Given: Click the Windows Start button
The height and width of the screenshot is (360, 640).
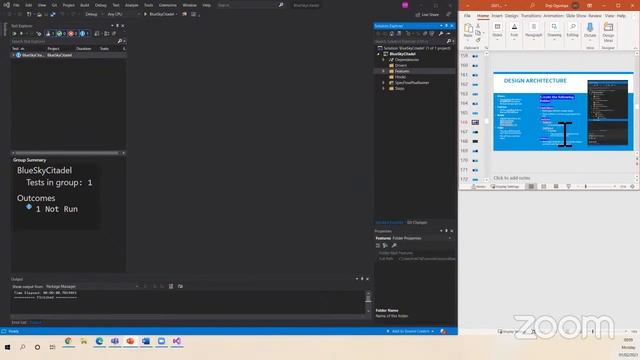Looking at the screenshot, I should coord(7,347).
